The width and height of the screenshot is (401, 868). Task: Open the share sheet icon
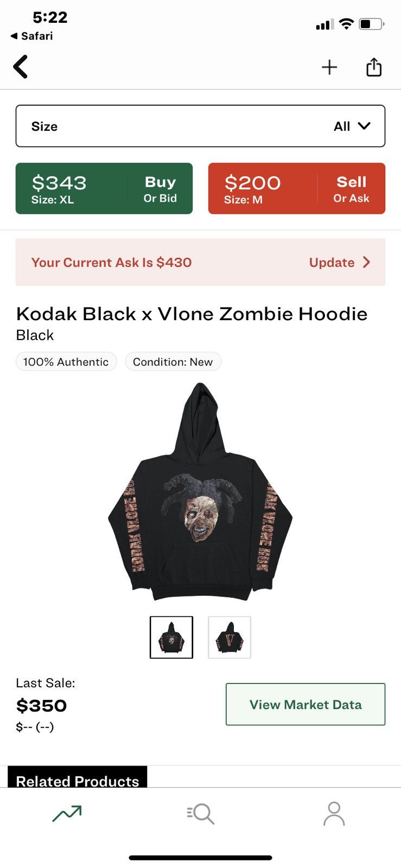click(x=374, y=67)
